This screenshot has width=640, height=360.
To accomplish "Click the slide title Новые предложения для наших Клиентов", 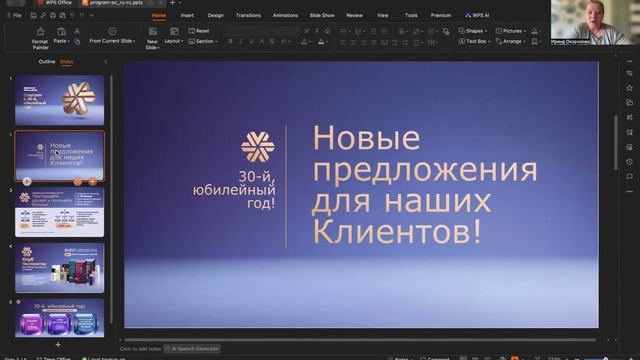I will click(x=425, y=185).
